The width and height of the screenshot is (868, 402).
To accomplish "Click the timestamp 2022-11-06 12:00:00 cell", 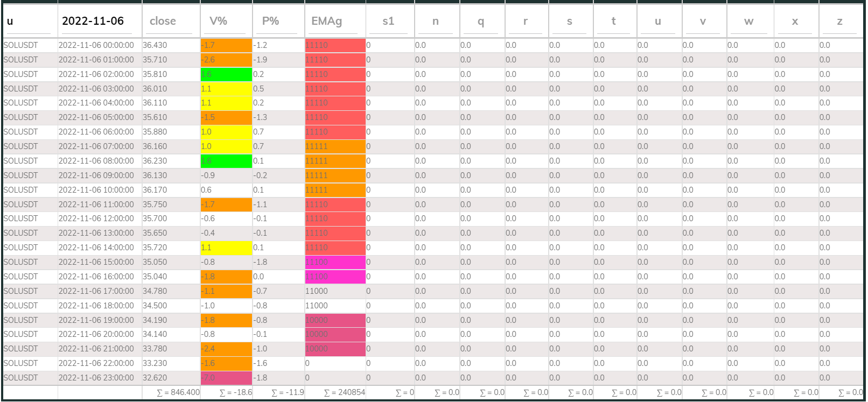I will [x=96, y=218].
